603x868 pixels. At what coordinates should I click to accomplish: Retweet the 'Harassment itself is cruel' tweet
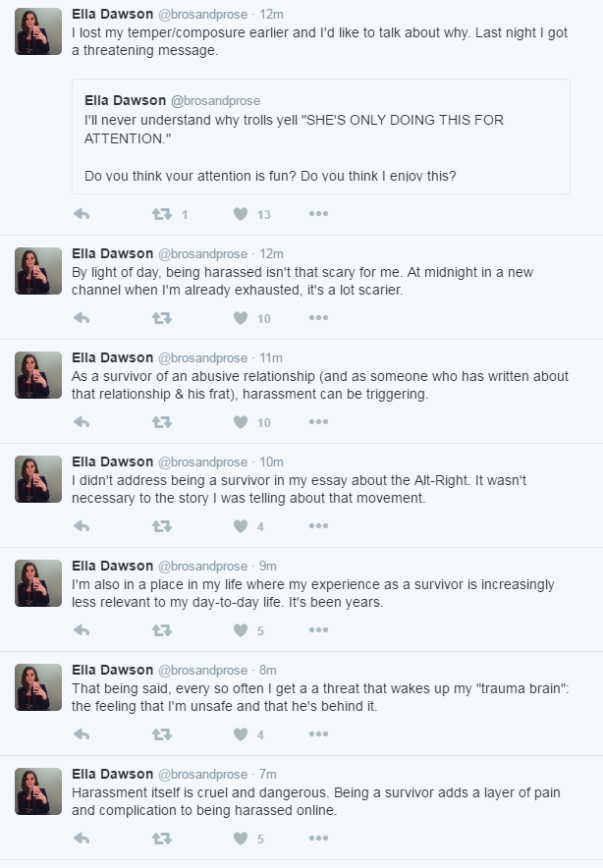[162, 839]
